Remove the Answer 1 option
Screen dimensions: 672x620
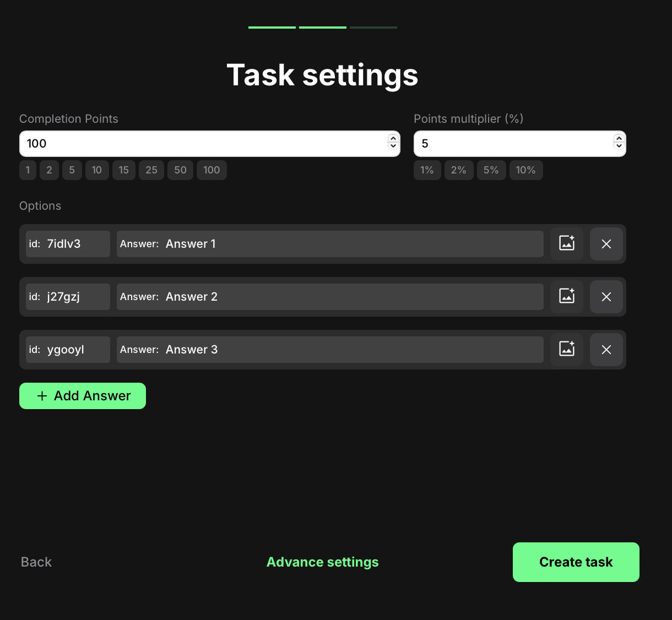606,243
